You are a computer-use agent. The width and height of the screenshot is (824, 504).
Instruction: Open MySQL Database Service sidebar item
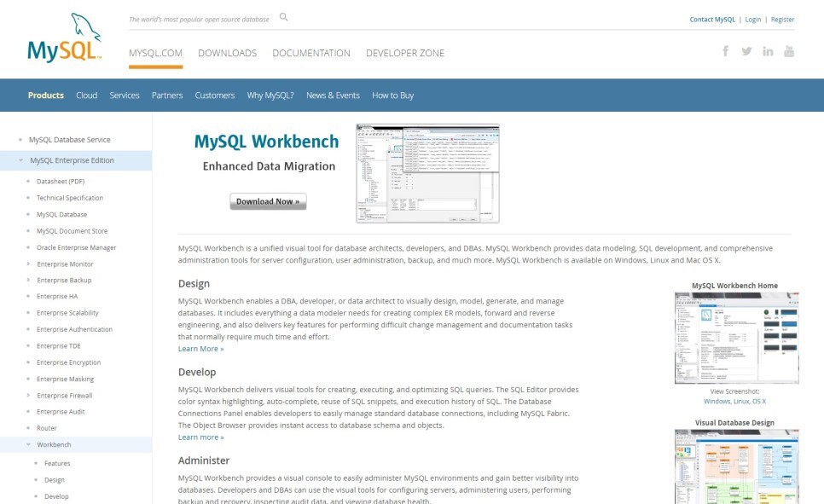tap(69, 140)
